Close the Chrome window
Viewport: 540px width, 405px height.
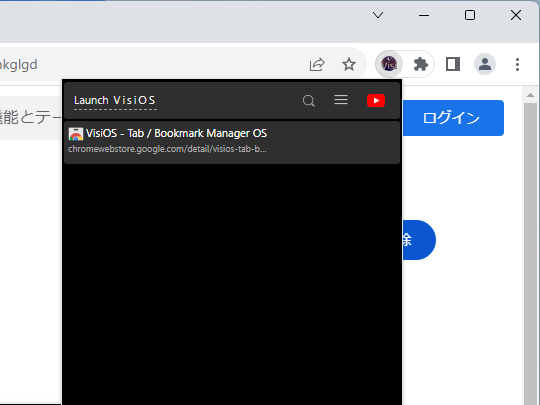pos(516,15)
